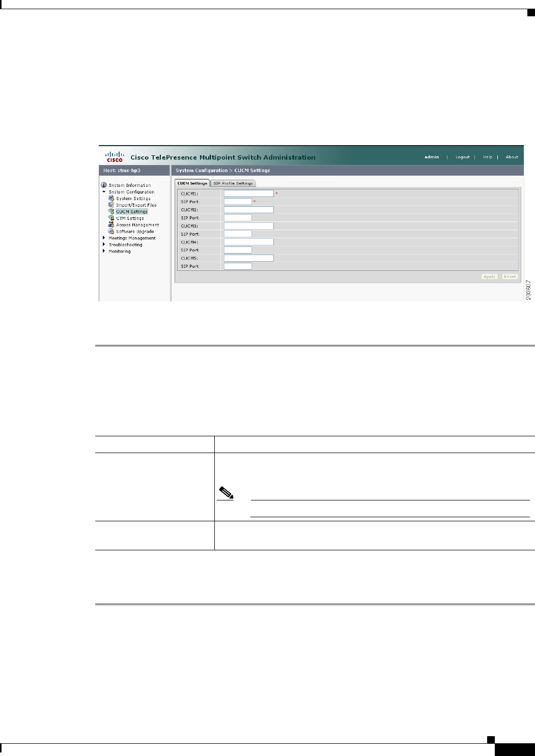Select the CUCM Settings tab
The image size is (535, 756).
click(x=192, y=183)
